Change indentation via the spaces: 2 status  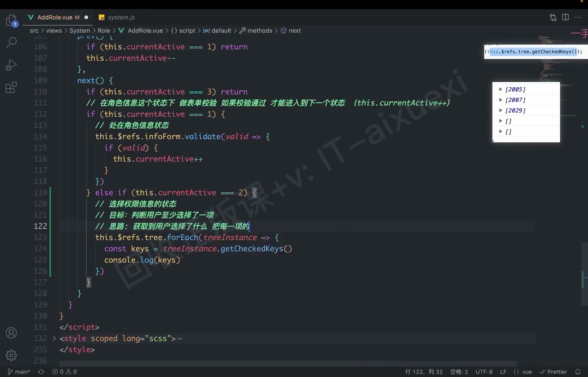(x=459, y=372)
